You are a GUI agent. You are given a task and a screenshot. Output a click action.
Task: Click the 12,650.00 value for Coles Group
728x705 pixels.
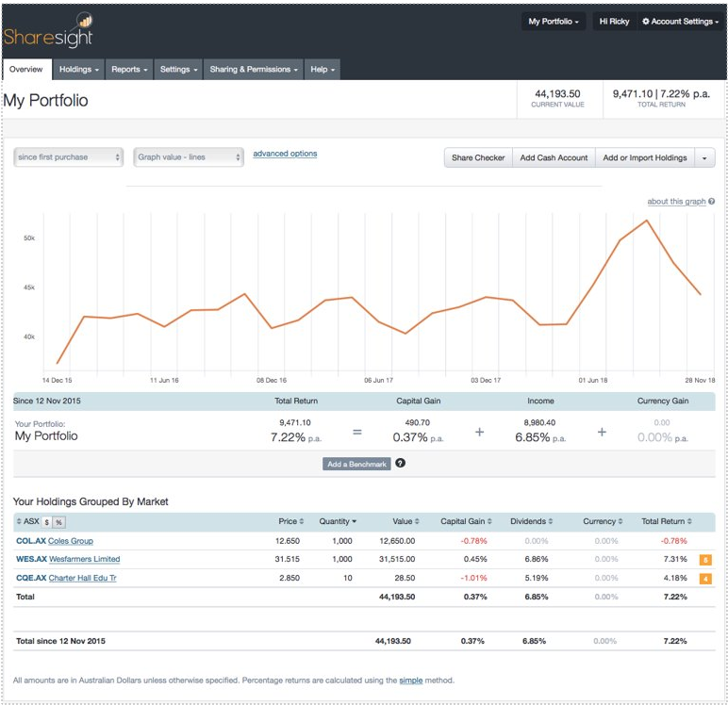[397, 541]
